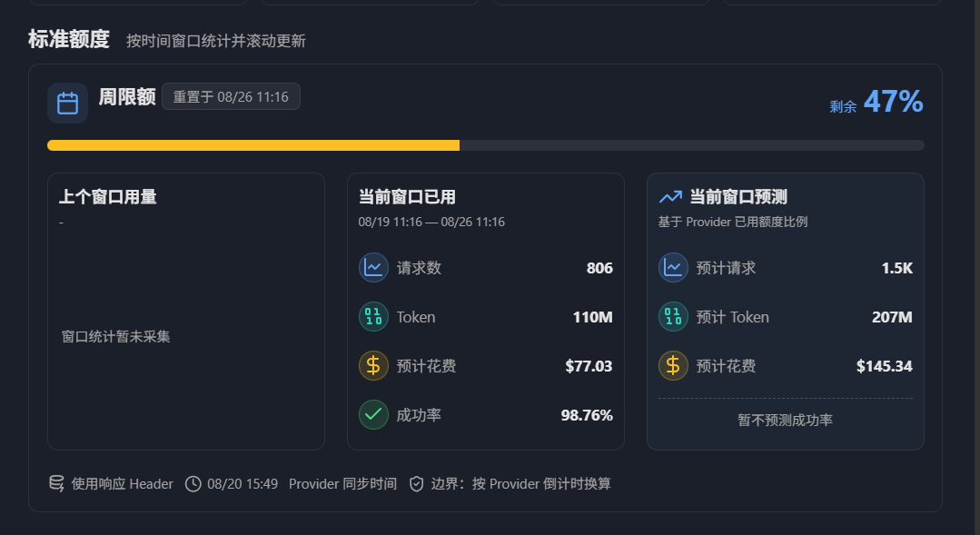Click the clock icon beside 08/20 15:49
980x535 pixels.
pyautogui.click(x=193, y=484)
